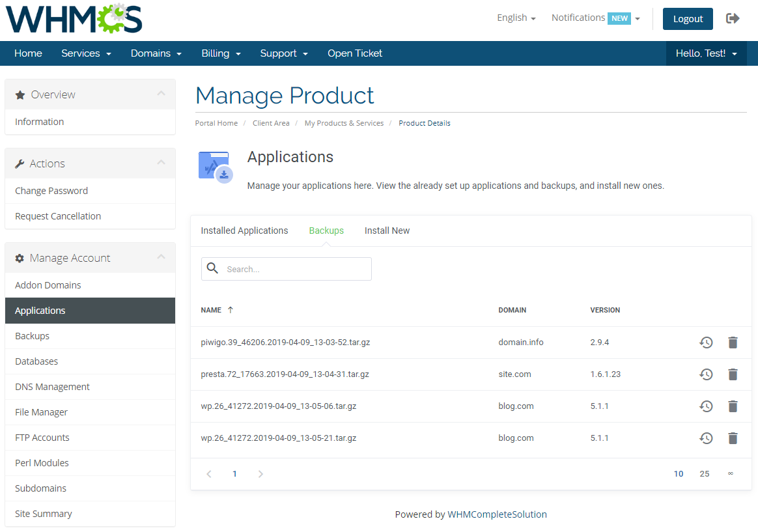Open the English language dropdown

pos(516,18)
